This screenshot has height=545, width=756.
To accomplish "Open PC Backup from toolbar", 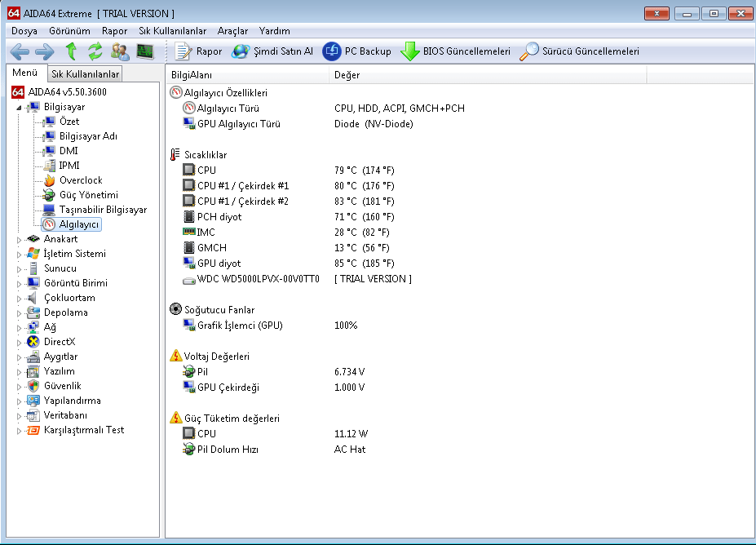I will (356, 51).
